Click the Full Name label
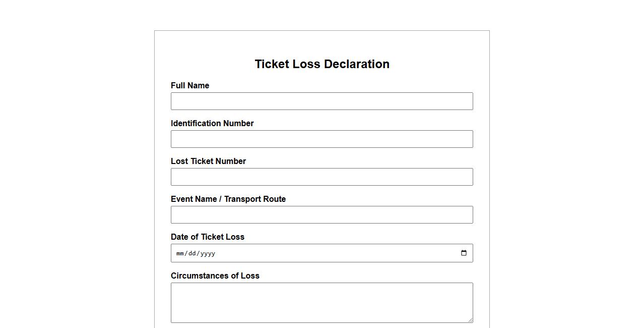The image size is (644, 328). pos(190,86)
